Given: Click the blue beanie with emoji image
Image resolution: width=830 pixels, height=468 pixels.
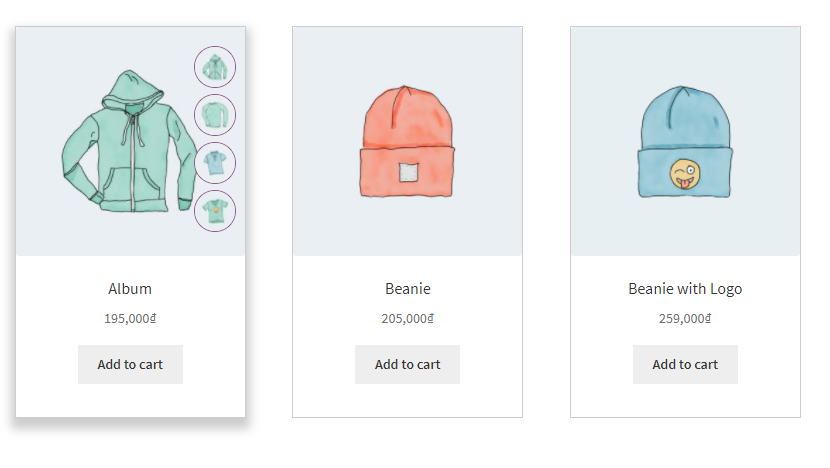Looking at the screenshot, I should click(x=685, y=141).
